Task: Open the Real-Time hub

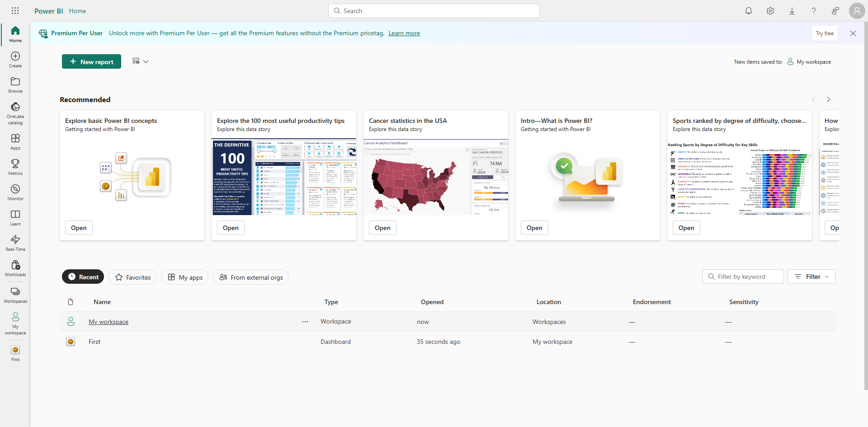Action: pos(15,243)
